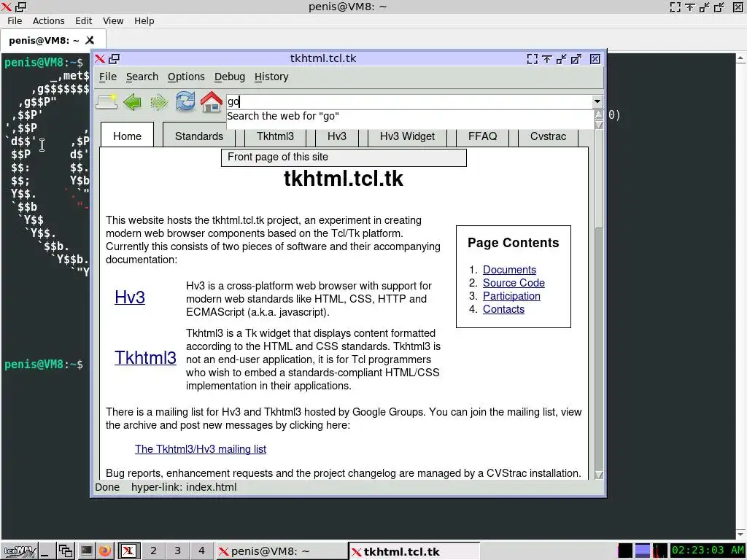Roll up the terminal window
747x560 pixels.
coord(689,7)
